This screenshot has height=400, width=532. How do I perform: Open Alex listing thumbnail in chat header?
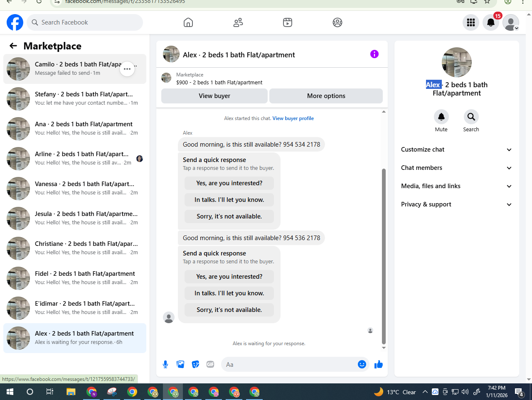171,54
